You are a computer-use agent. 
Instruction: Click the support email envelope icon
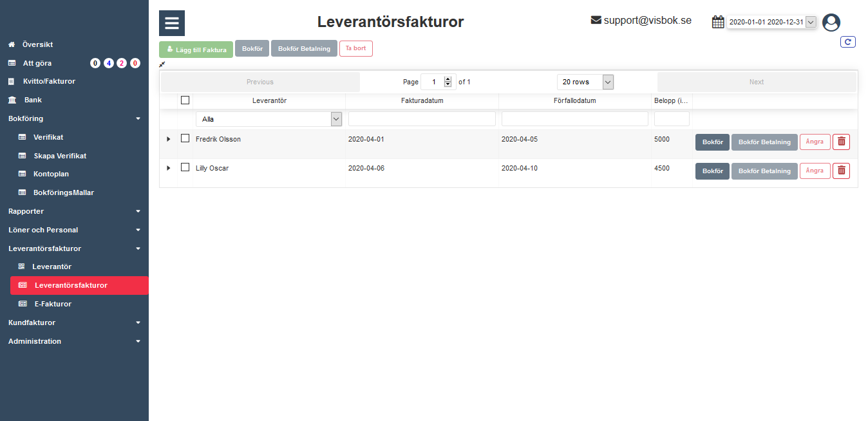[x=596, y=21]
